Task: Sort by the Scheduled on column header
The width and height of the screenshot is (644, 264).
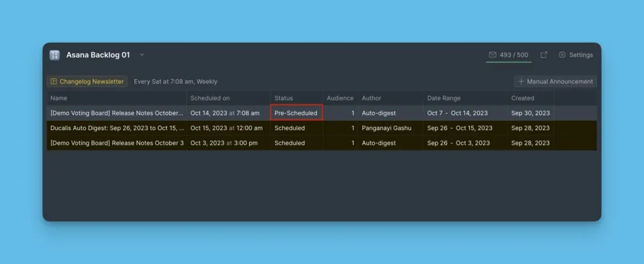Action: 210,98
